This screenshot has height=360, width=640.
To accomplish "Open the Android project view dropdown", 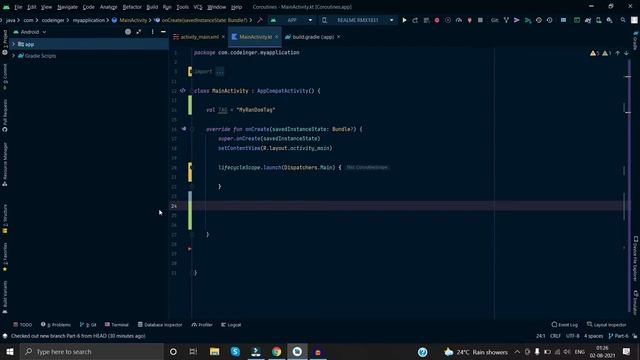I will point(30,32).
